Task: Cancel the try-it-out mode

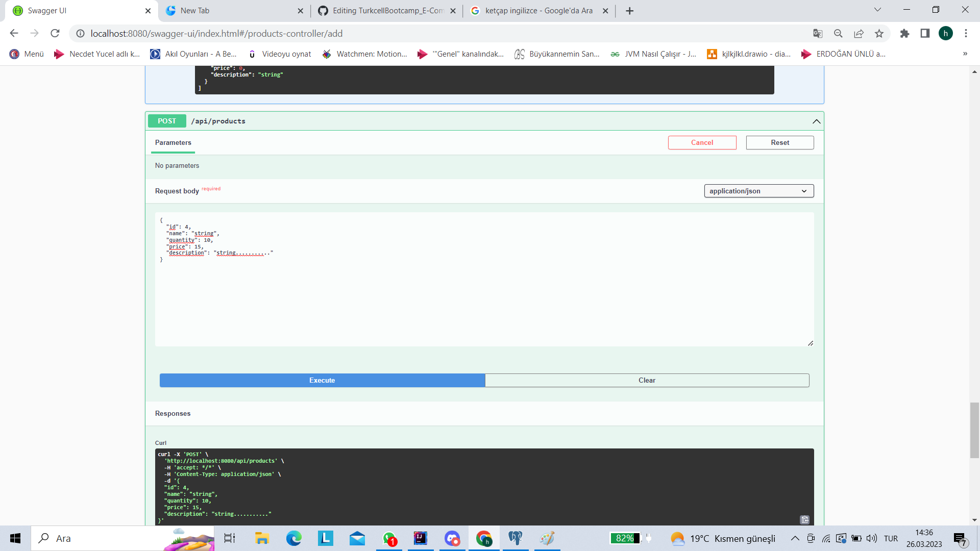Action: pyautogui.click(x=702, y=142)
